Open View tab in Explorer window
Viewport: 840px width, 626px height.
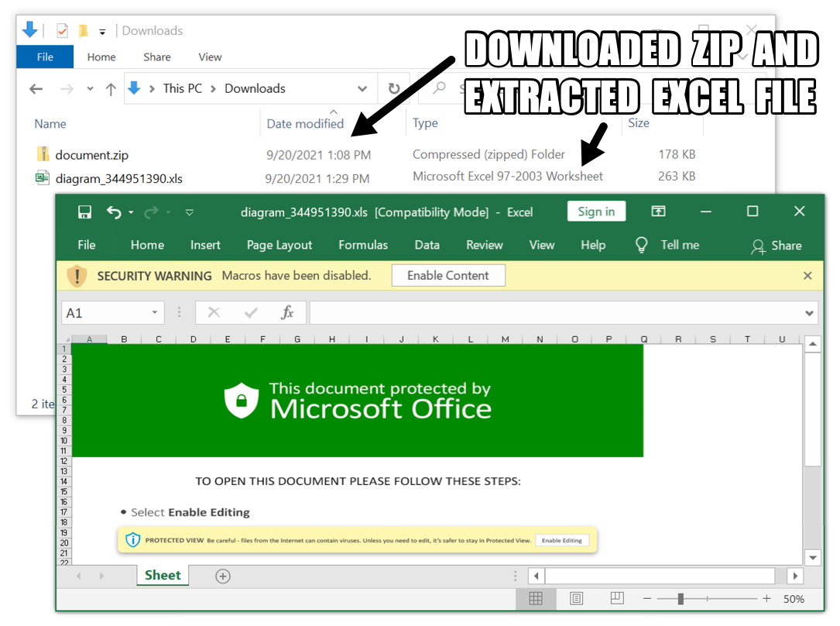(210, 57)
